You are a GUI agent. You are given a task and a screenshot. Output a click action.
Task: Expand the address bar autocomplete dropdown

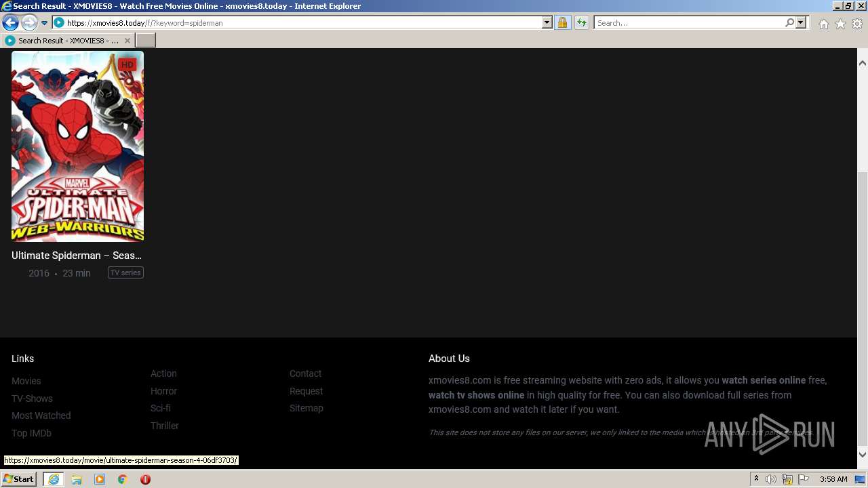(x=547, y=23)
